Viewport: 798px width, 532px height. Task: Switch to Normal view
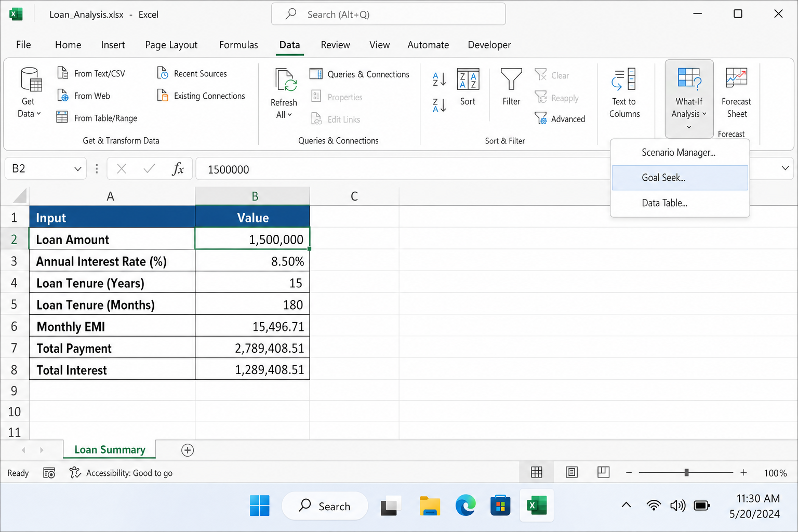pyautogui.click(x=537, y=472)
